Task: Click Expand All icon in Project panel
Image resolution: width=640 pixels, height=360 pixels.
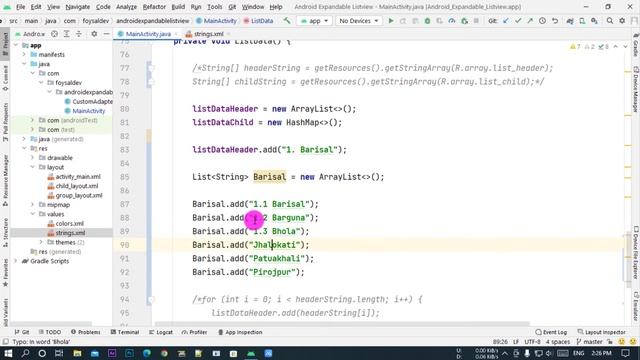Action: point(66,34)
